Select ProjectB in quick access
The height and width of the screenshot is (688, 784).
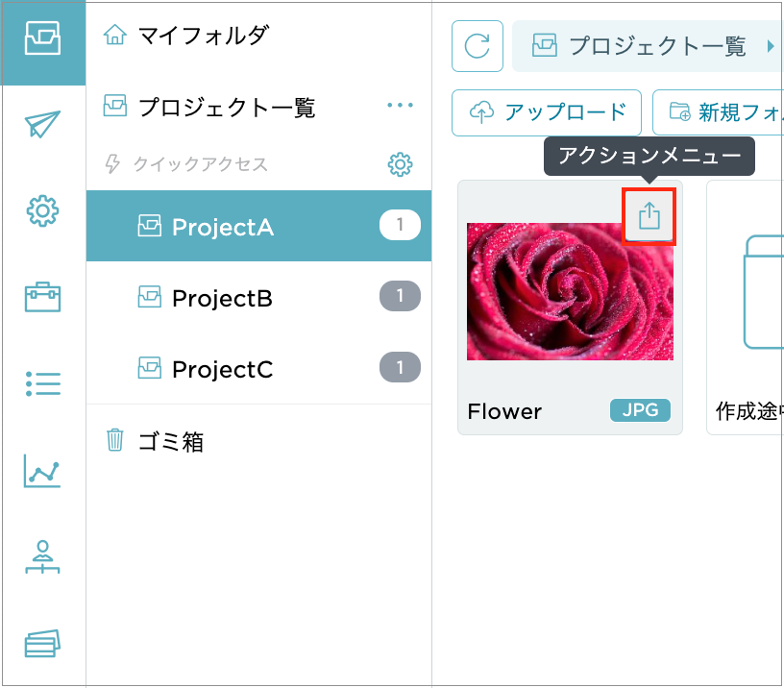258,297
